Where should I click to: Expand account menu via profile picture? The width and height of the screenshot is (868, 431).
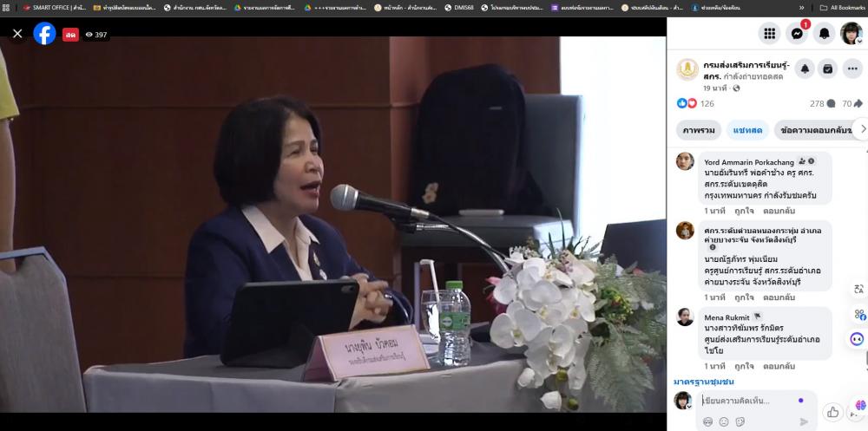pyautogui.click(x=851, y=34)
